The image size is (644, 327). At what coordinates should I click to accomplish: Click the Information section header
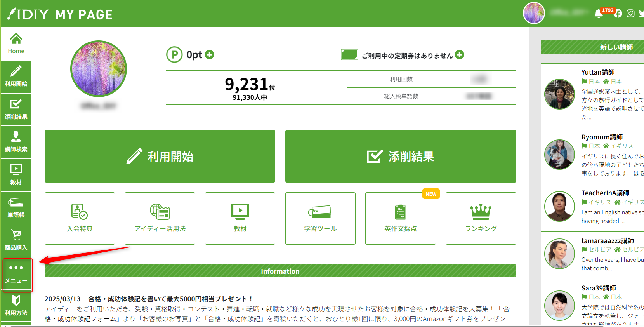coord(280,271)
